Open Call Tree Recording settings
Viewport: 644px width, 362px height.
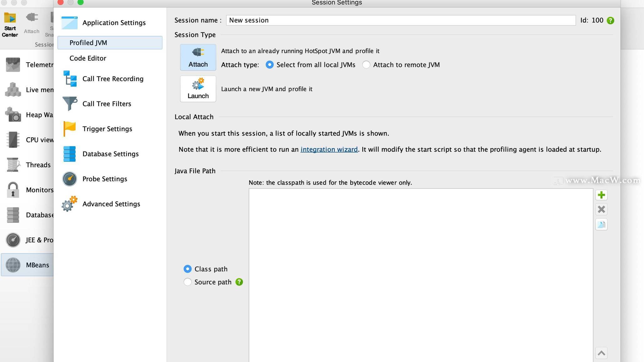[x=113, y=79]
